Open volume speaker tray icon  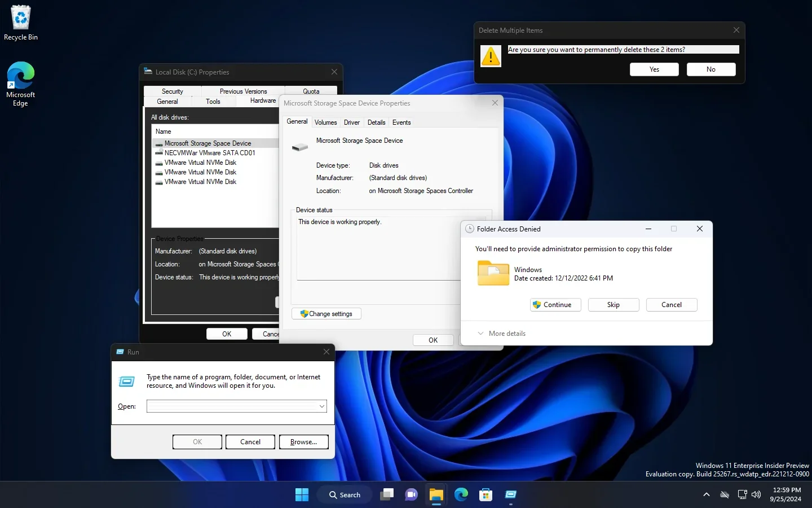(x=757, y=495)
